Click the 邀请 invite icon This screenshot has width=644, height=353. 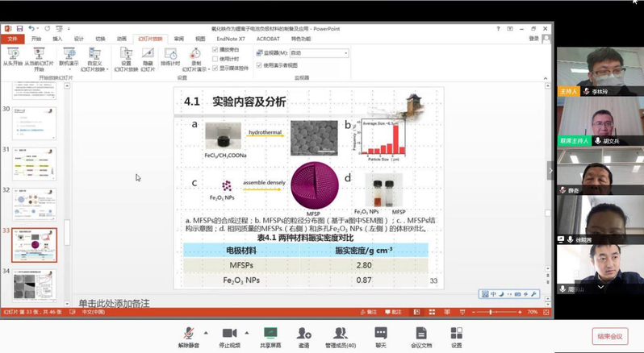pyautogui.click(x=303, y=333)
